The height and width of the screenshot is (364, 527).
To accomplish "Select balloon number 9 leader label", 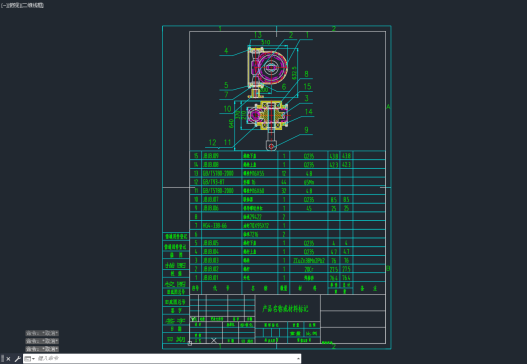I will (x=306, y=130).
